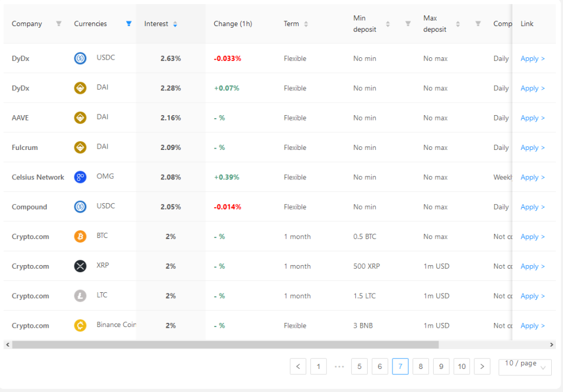Click the OMG icon for Celsius Network
The image size is (563, 392).
[80, 177]
